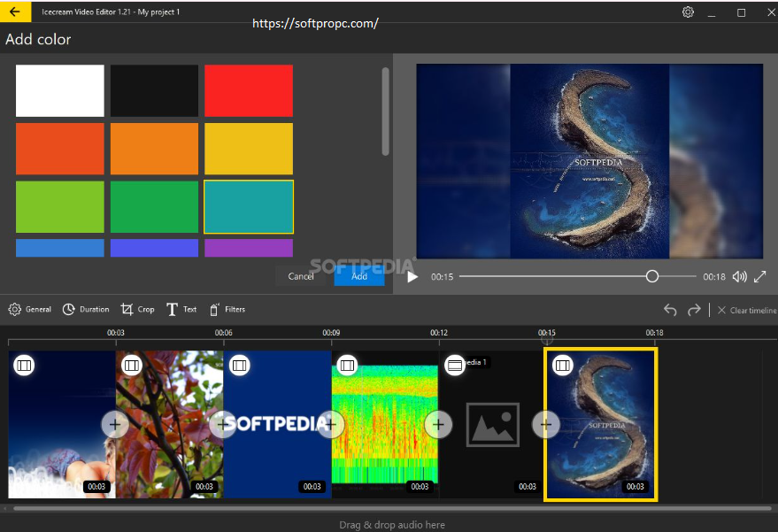Viewport: 778px width, 532px height.
Task: Click film icon on the surfer clip
Action: pos(24,366)
